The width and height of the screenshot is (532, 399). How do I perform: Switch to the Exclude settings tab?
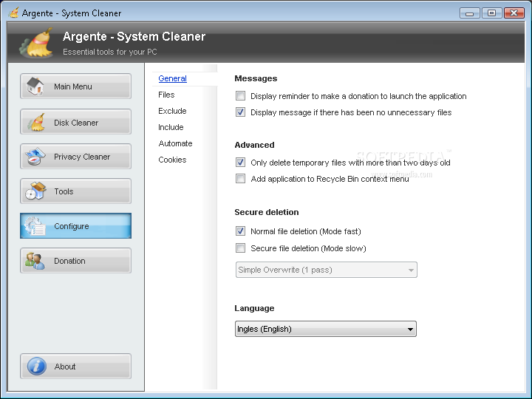172,111
